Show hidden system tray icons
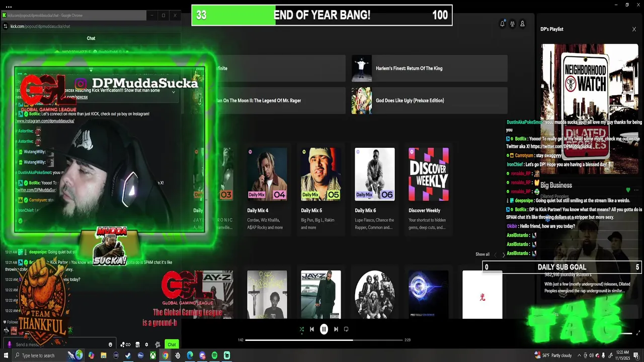The height and width of the screenshot is (362, 644). (x=579, y=355)
